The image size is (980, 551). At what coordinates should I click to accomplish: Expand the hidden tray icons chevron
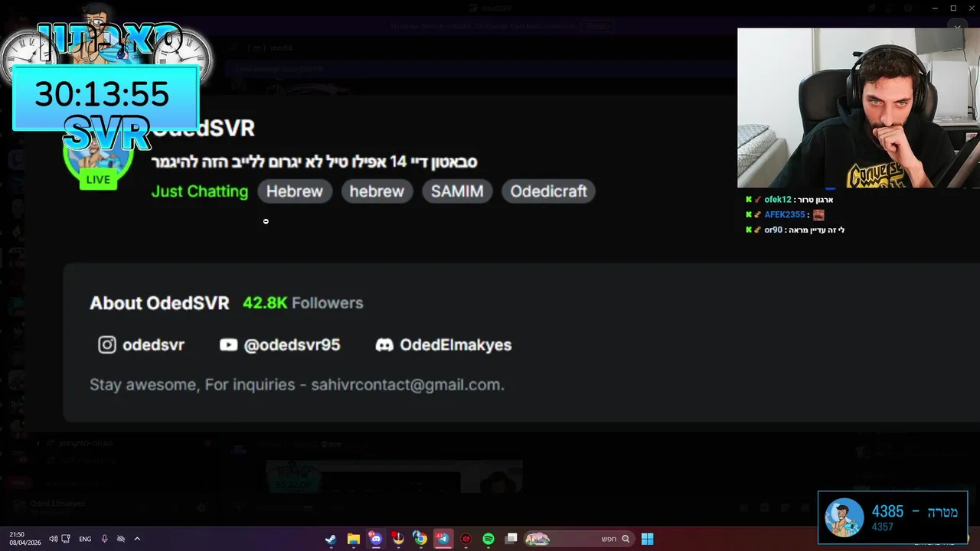(x=137, y=539)
